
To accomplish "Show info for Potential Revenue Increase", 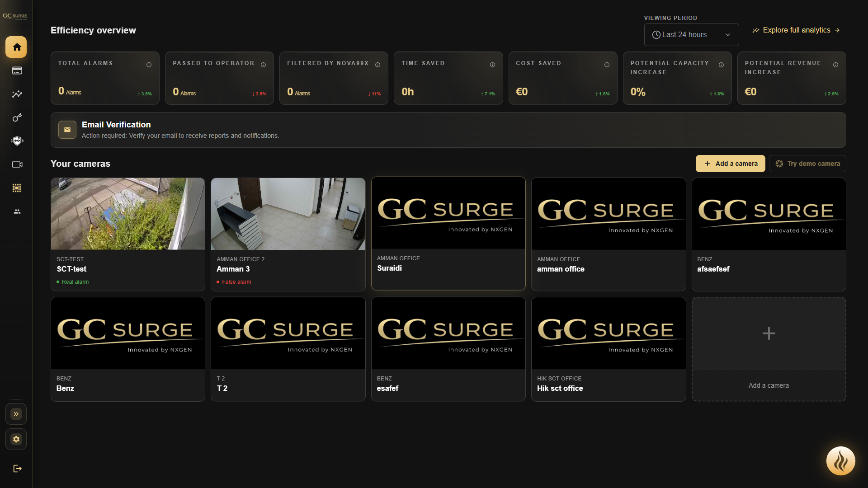I will tap(835, 65).
